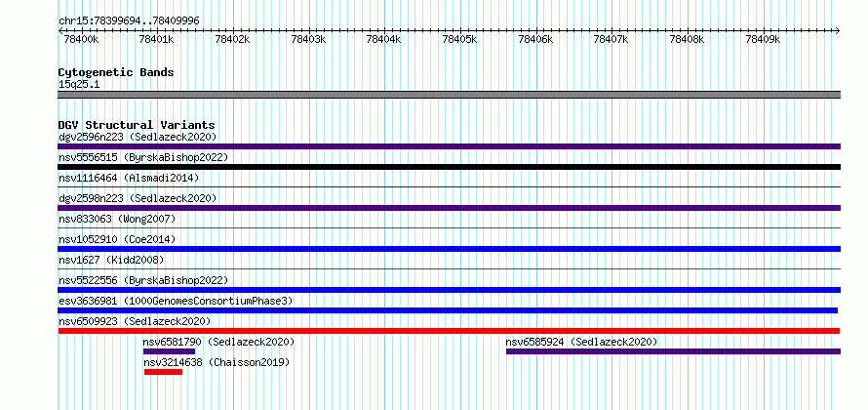
Task: Open variant esv3636981 (1000GenomesConsortiumPhase3) label
Action: [176, 301]
